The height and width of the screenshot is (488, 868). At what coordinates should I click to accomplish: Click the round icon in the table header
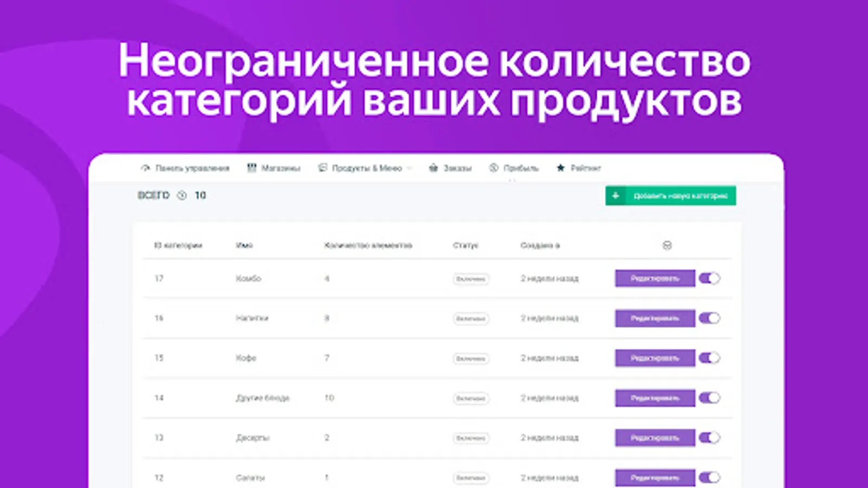(x=667, y=245)
